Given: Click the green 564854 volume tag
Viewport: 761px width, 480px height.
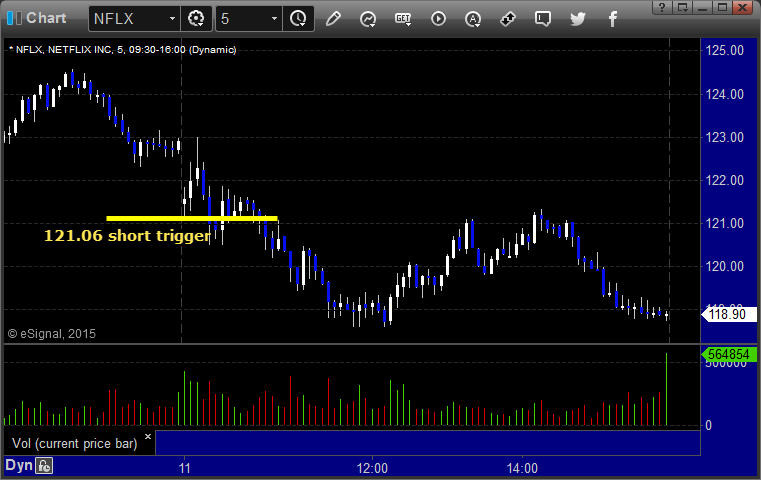Looking at the screenshot, I should 729,354.
